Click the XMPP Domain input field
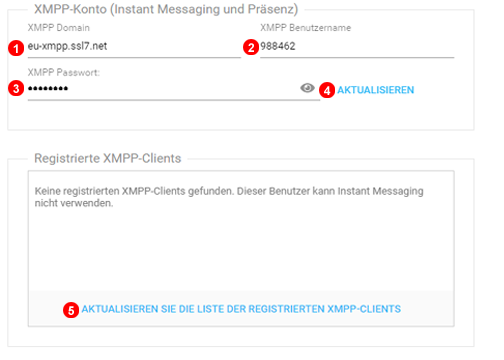The image size is (504, 360). [134, 47]
